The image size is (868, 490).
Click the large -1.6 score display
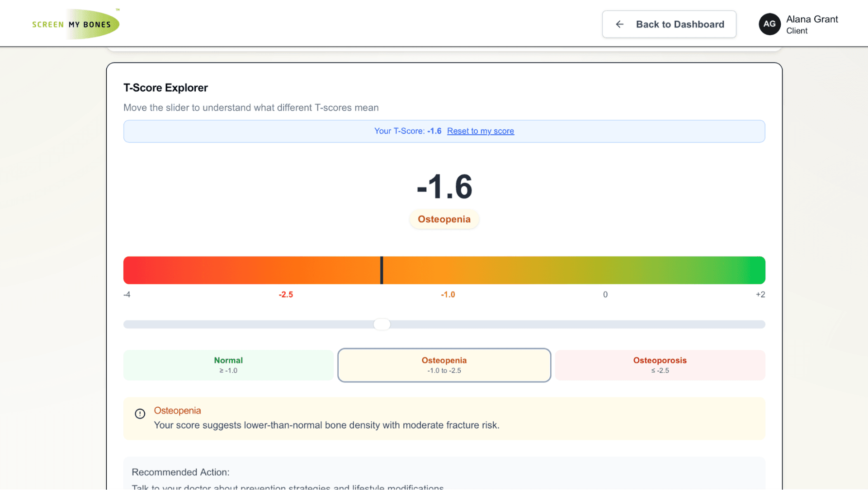click(444, 187)
